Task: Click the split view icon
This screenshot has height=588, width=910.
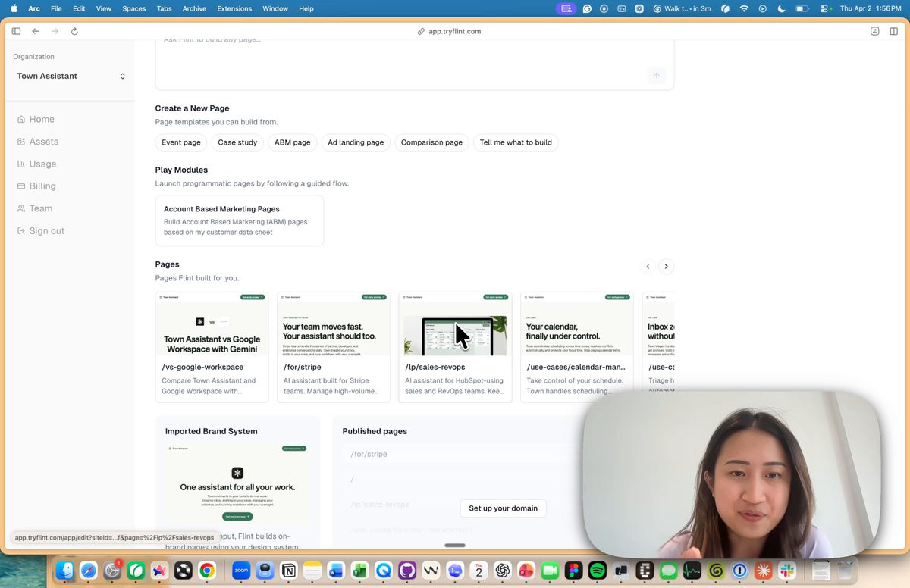Action: tap(894, 31)
